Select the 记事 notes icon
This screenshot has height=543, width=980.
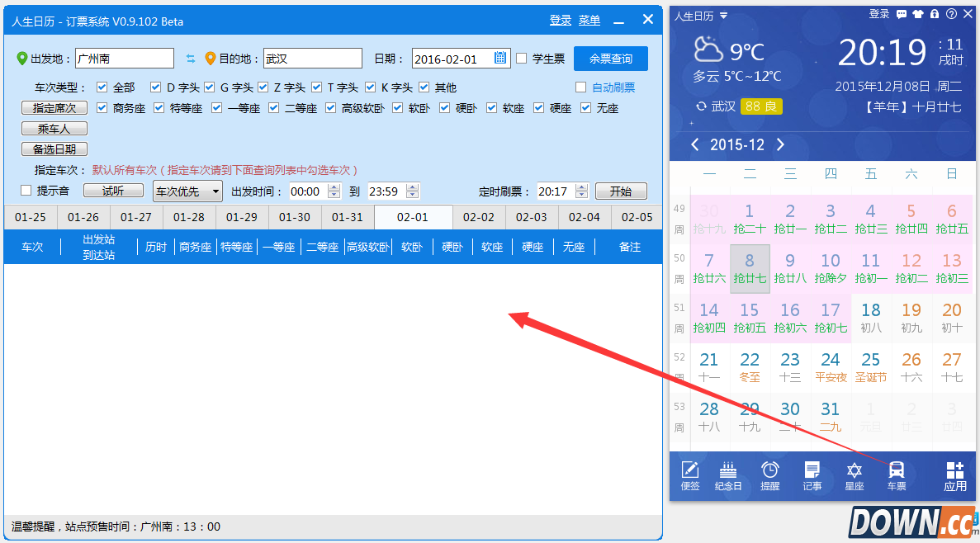(x=812, y=475)
